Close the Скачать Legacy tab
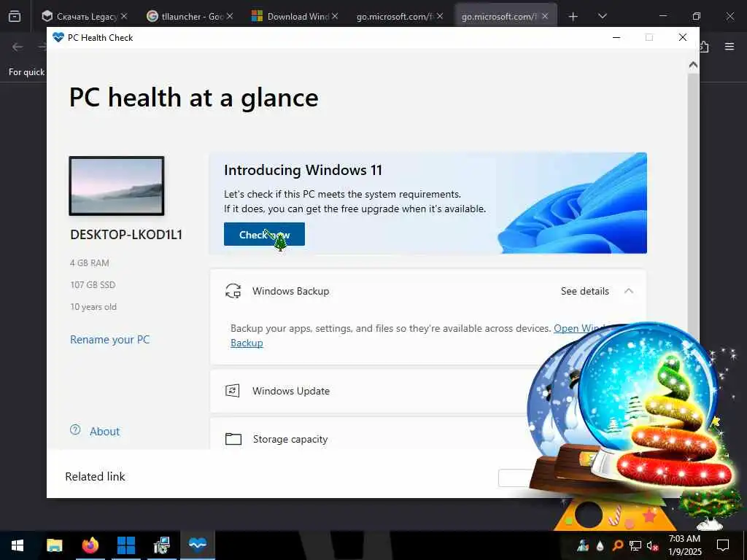 124,16
